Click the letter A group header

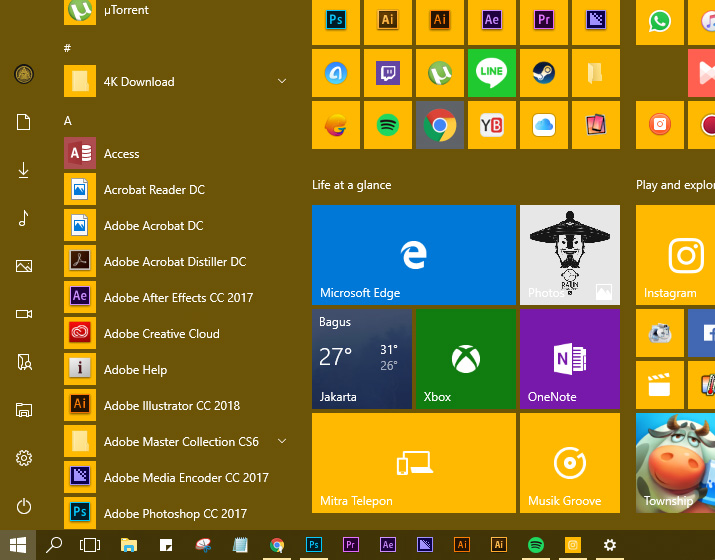pos(68,120)
